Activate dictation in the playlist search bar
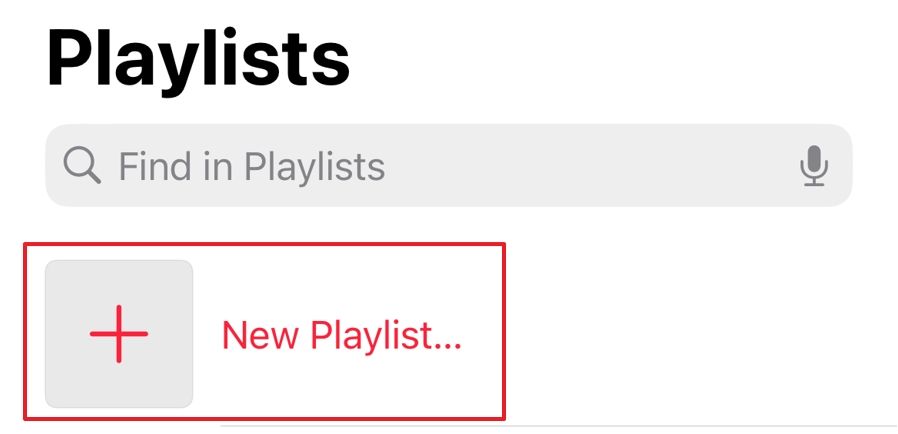Image resolution: width=898 pixels, height=434 pixels. coord(814,166)
